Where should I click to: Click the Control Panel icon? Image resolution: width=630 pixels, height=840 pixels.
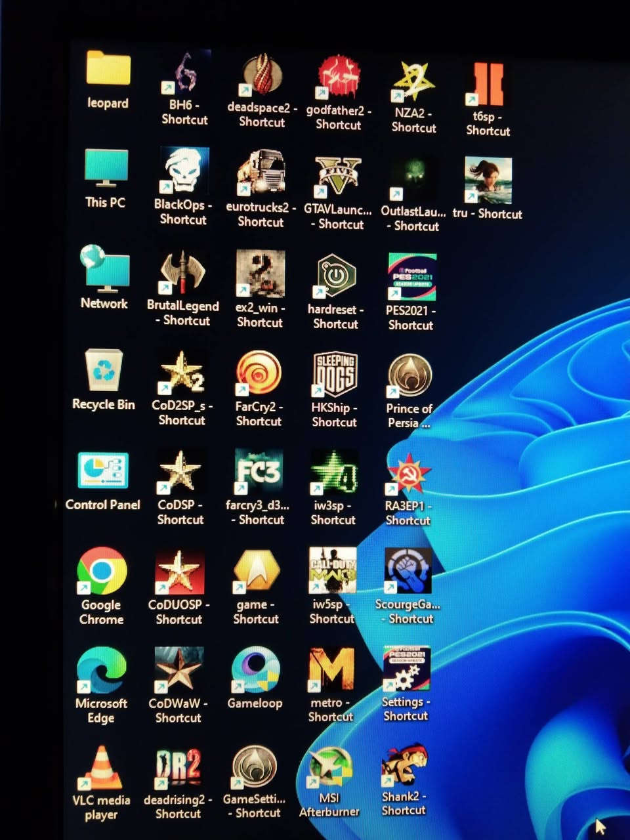tap(103, 471)
